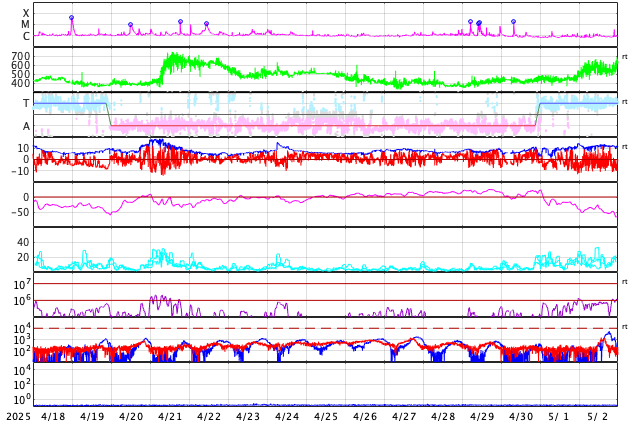Click the 600 tick on the green speed panel

coord(21,65)
